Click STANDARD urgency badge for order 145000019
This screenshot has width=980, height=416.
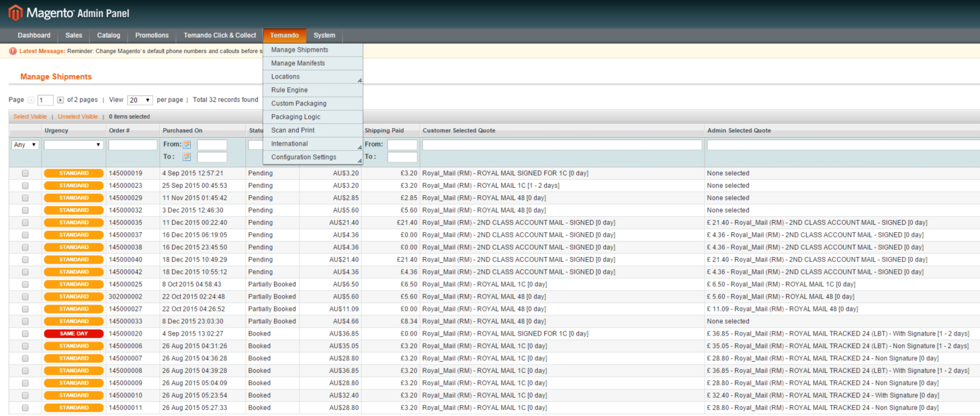[74, 173]
